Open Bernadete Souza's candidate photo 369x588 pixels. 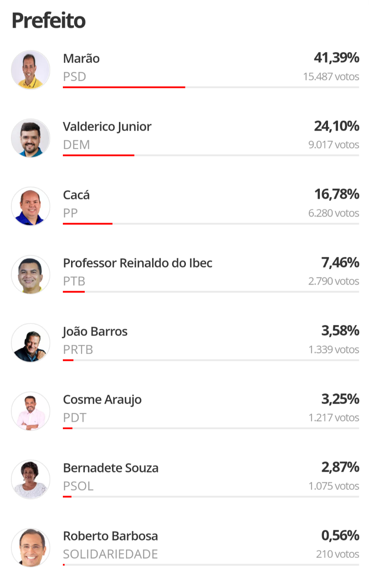point(31,479)
